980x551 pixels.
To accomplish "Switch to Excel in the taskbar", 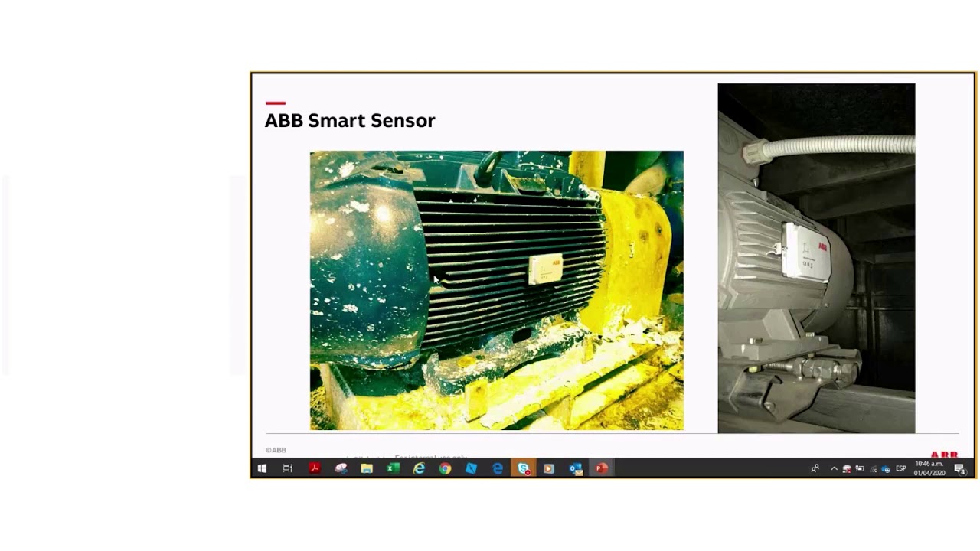I will (393, 468).
